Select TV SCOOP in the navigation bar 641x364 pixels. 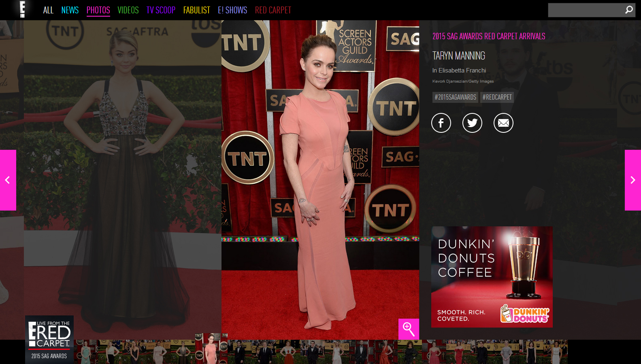(x=161, y=10)
